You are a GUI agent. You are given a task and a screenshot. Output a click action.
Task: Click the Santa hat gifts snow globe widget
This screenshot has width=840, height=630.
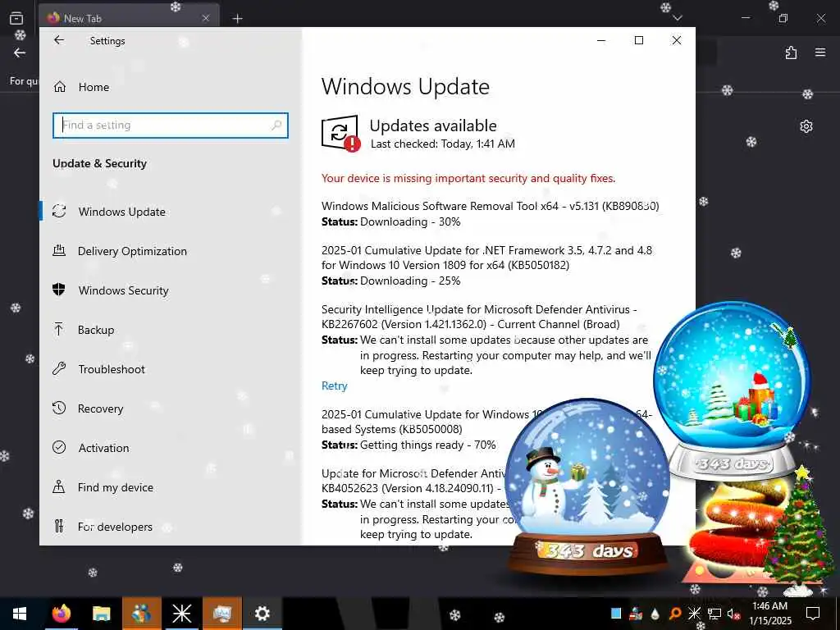[x=733, y=391]
